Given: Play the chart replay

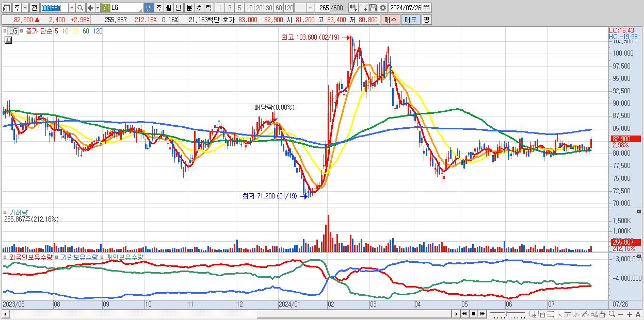Looking at the screenshot, I should point(457,314).
